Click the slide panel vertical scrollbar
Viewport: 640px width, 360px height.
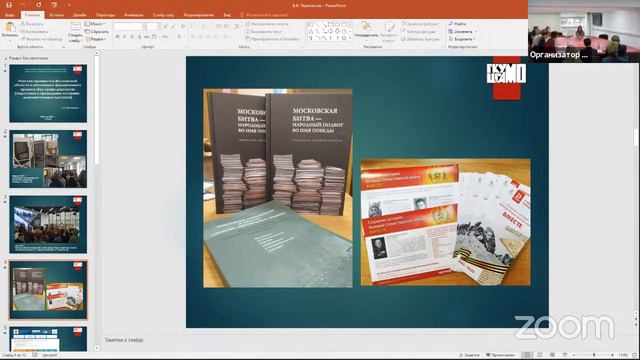click(x=97, y=110)
